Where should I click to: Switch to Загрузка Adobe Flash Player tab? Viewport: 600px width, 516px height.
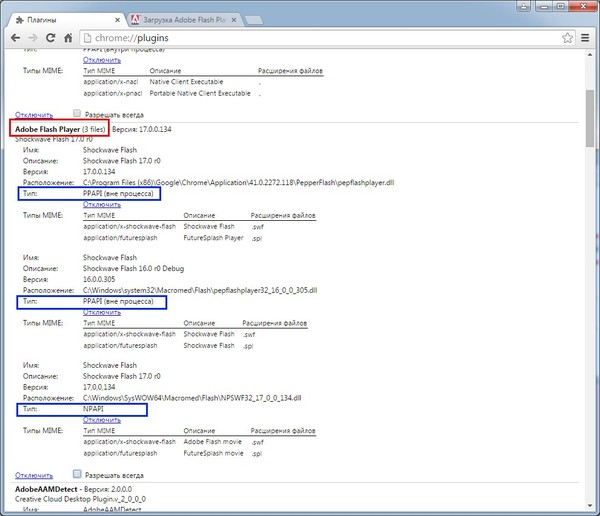point(184,20)
